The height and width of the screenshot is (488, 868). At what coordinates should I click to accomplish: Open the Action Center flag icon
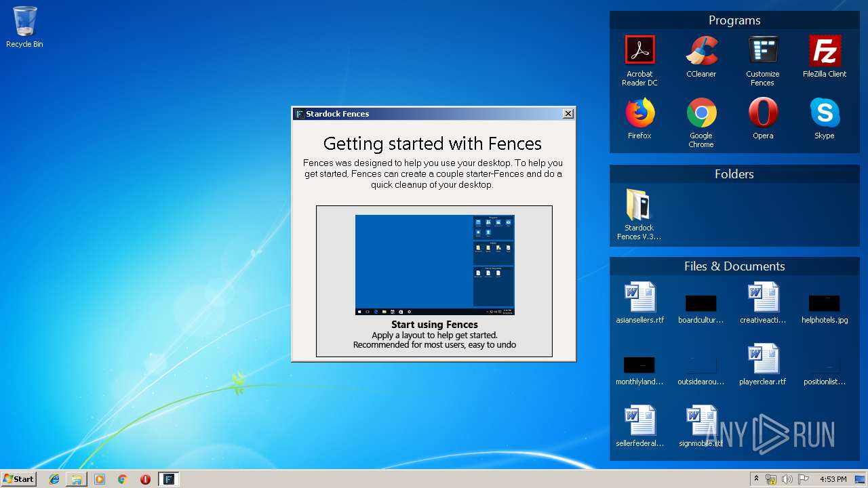(804, 479)
